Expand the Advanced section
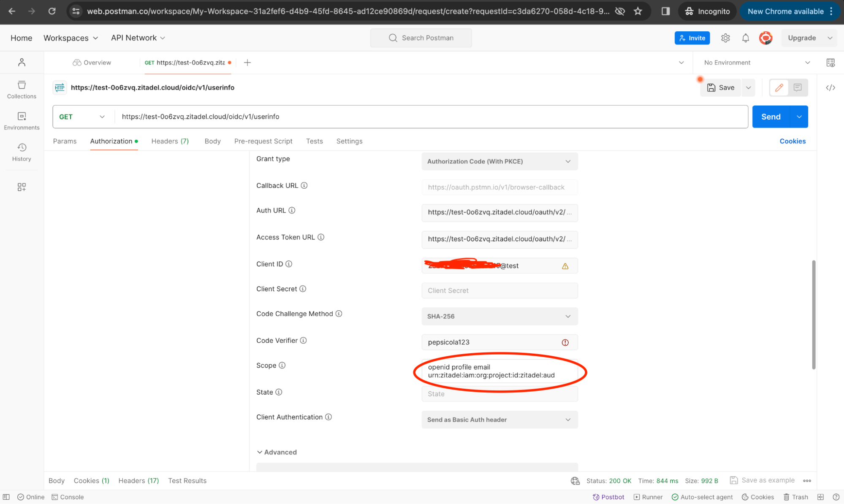 (x=277, y=452)
